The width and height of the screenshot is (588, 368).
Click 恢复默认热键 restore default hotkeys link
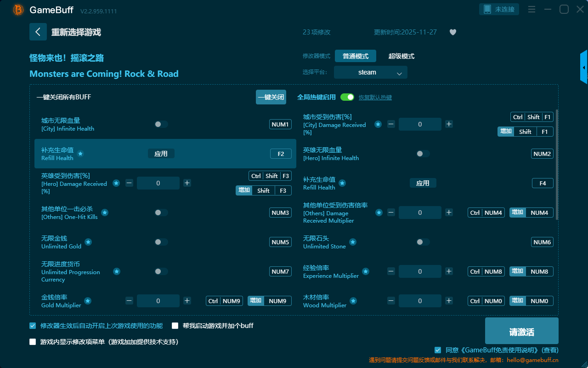click(375, 98)
